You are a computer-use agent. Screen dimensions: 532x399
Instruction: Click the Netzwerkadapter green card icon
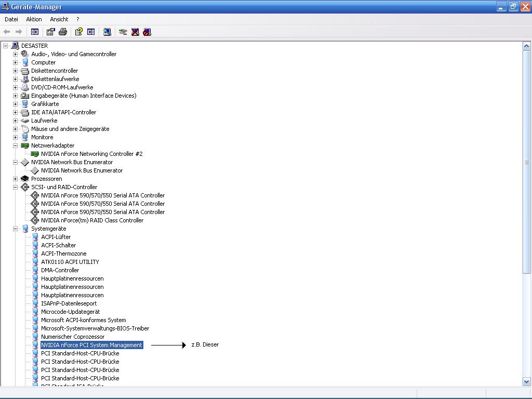pos(25,145)
